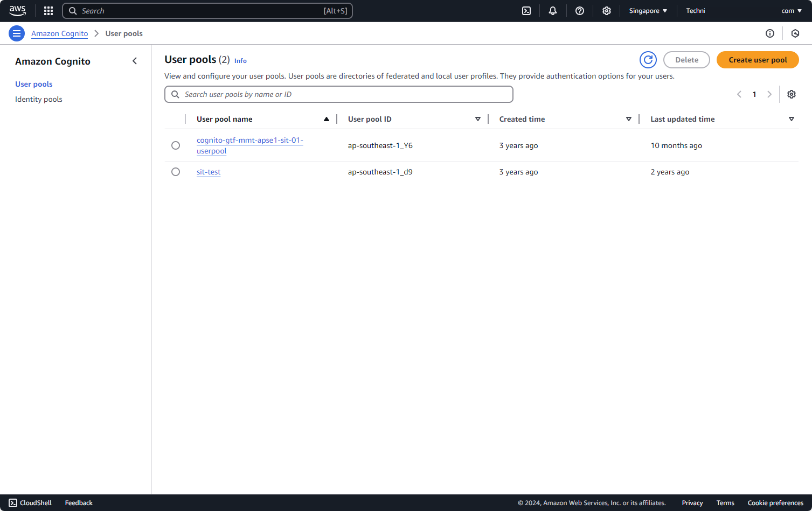Select the sit-test radio button

coord(176,172)
